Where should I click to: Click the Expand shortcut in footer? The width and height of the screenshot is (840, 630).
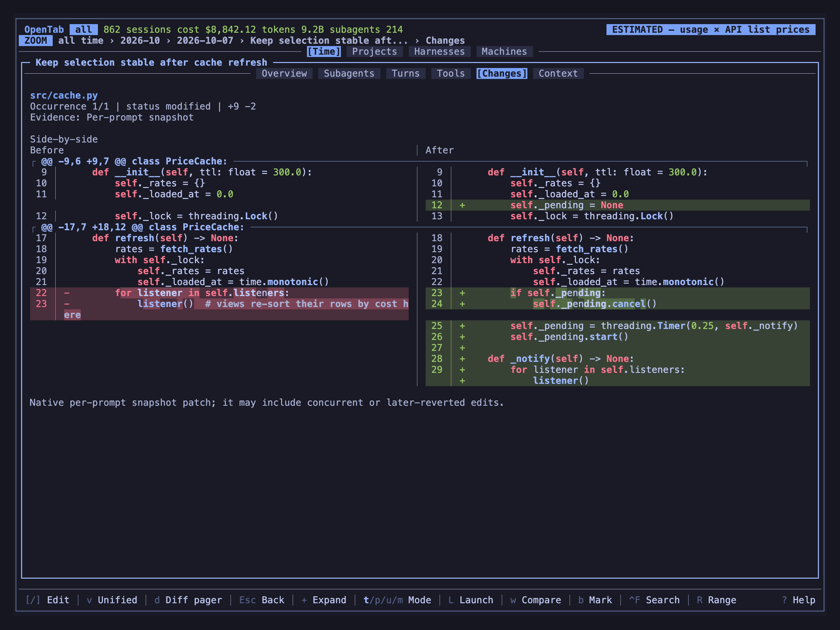pyautogui.click(x=324, y=600)
